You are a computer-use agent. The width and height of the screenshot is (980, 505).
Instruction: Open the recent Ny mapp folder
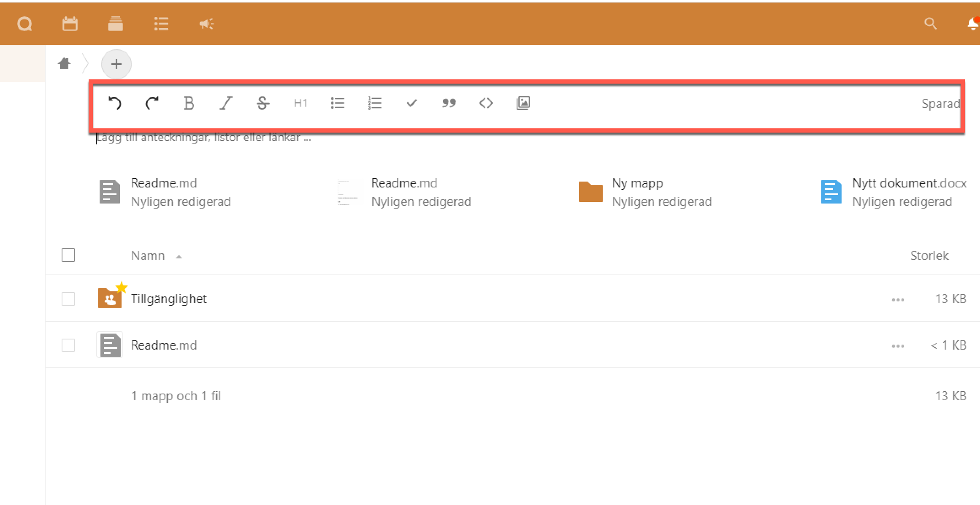646,192
